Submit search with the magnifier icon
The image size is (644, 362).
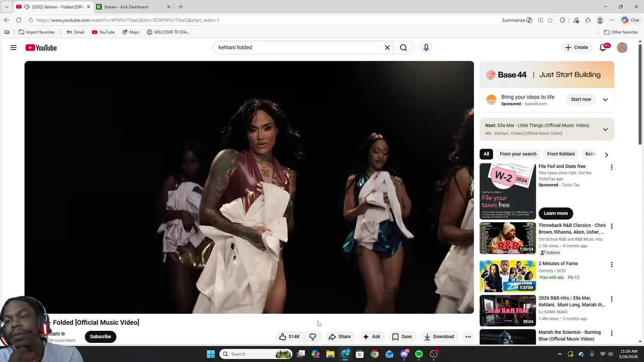click(404, 47)
